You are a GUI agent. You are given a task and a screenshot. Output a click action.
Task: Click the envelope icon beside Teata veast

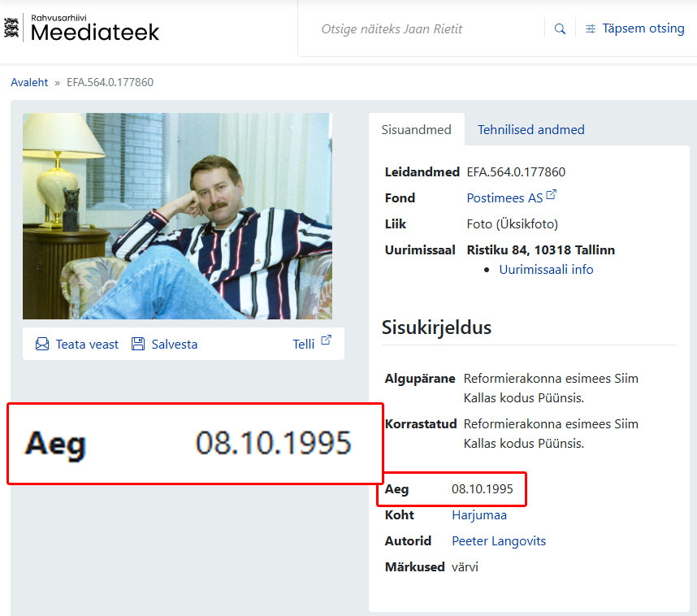click(42, 345)
